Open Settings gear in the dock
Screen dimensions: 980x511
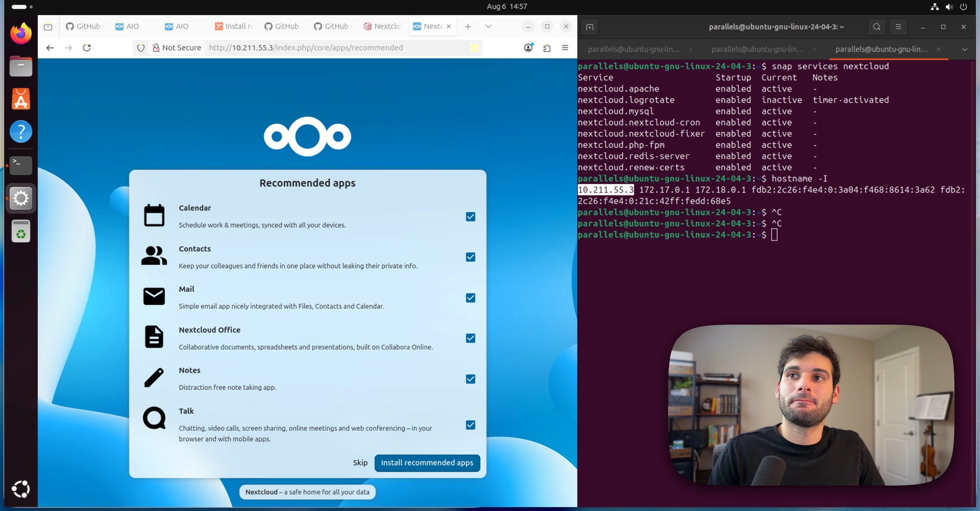[x=21, y=198]
